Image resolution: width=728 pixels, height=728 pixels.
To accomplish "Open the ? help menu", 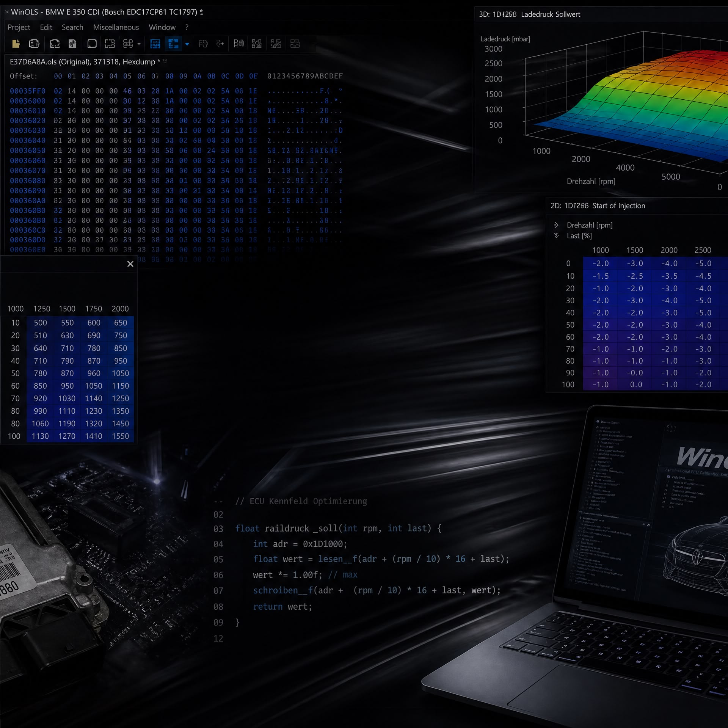I will click(187, 27).
